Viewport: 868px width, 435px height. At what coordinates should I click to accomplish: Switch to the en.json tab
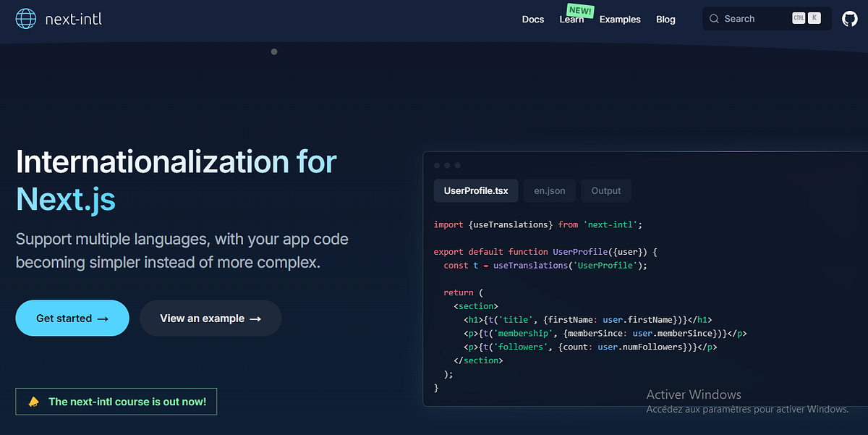point(549,190)
